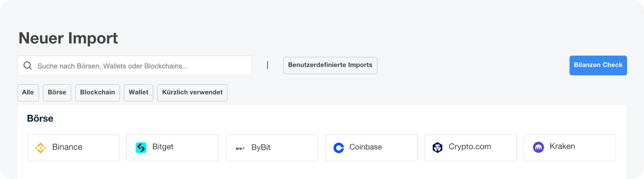644x179 pixels.
Task: Open the Kürzlich verwendet filter
Action: [x=192, y=93]
